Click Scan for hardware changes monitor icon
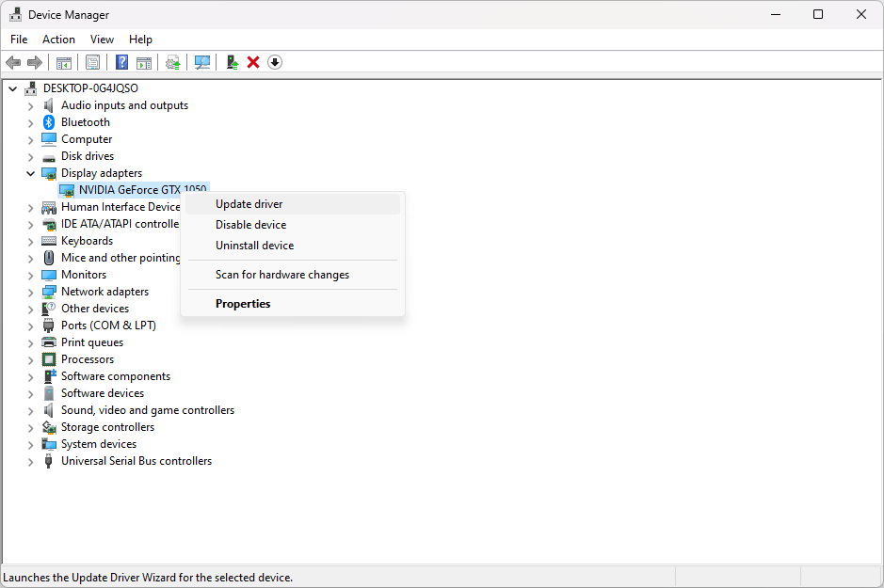The height and width of the screenshot is (588, 884). [202, 62]
